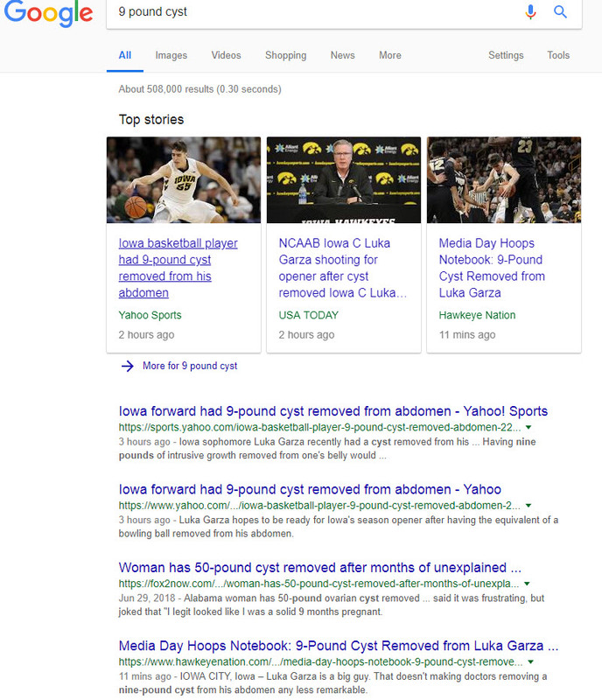Viewport: 602px width, 700px height.
Task: Click the arrow icon beside More for 9 pound cyst
Action: click(x=127, y=366)
